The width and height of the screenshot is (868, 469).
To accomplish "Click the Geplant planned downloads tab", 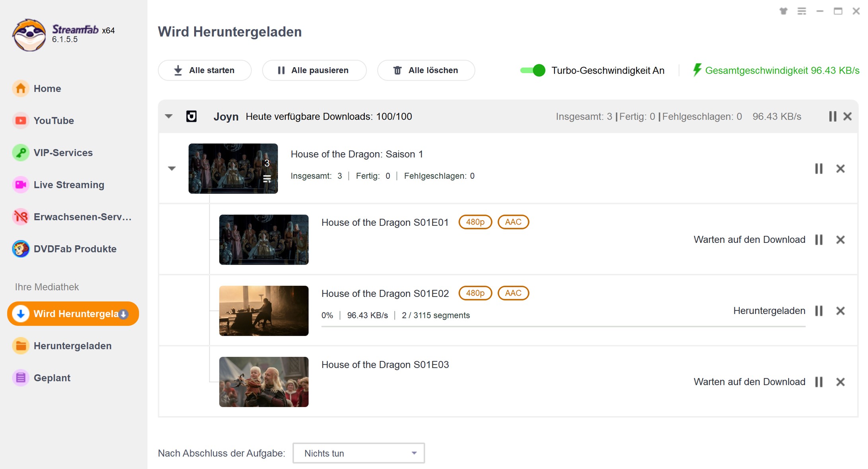I will 53,377.
